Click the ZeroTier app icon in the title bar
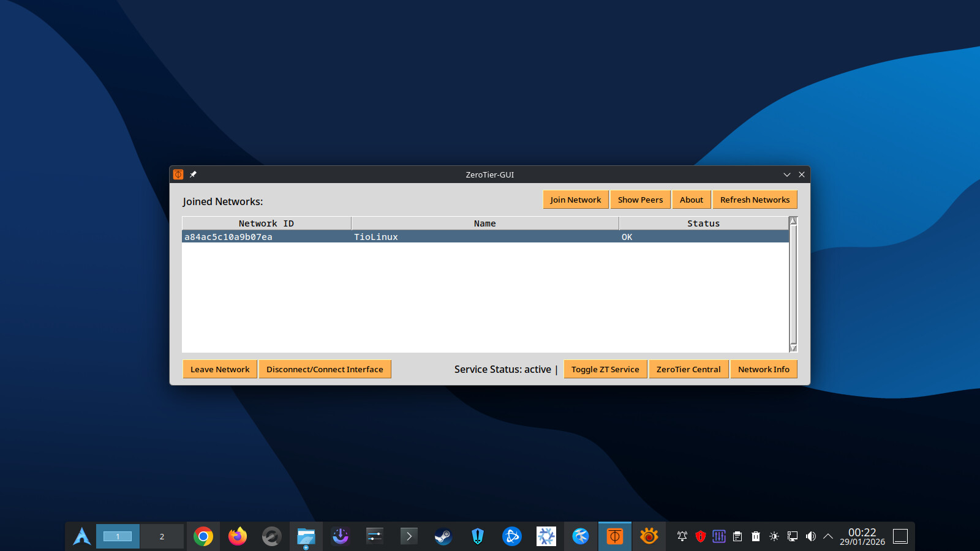980x551 pixels. point(178,174)
